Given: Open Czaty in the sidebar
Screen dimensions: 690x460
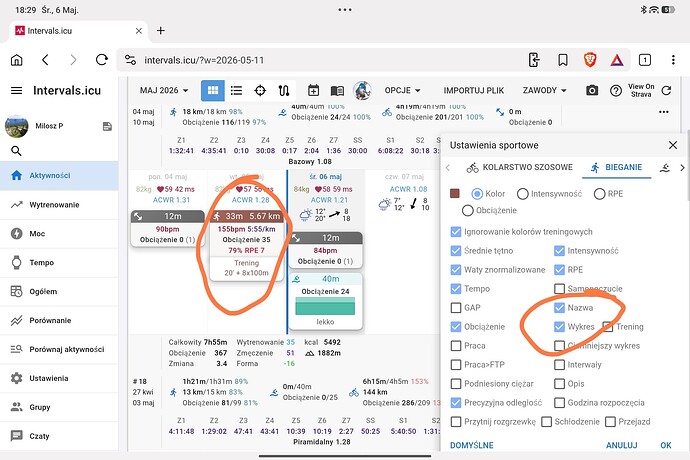Looking at the screenshot, I should (x=59, y=436).
